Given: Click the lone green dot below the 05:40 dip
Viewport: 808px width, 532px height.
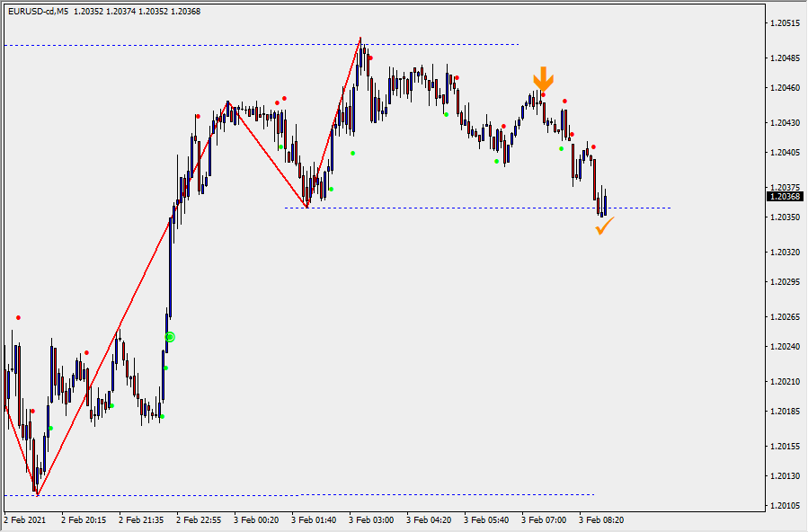Looking at the screenshot, I should [496, 162].
